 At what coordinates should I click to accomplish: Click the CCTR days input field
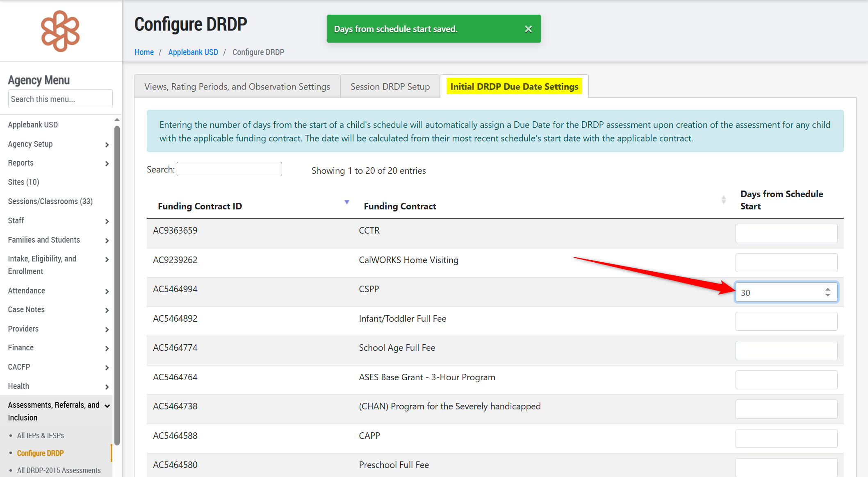pyautogui.click(x=786, y=233)
